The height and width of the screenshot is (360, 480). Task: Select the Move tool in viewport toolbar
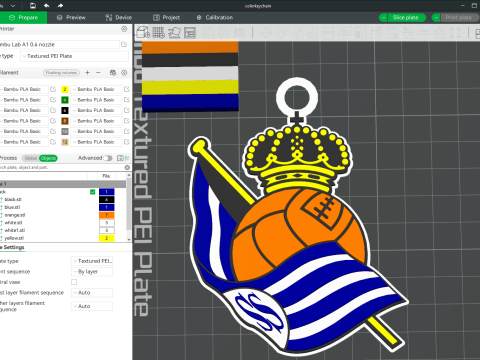pos(266,33)
